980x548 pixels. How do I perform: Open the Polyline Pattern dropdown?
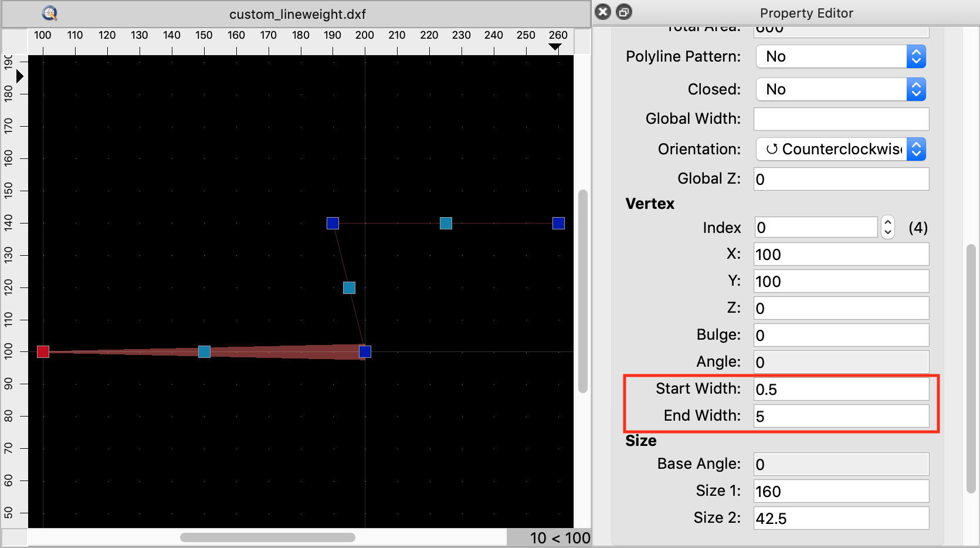(840, 57)
